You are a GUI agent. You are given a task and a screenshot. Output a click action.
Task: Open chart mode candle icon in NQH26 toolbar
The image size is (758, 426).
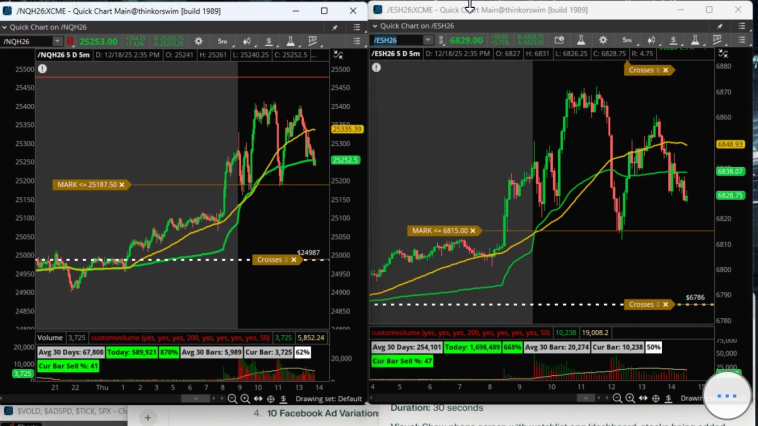point(247,42)
